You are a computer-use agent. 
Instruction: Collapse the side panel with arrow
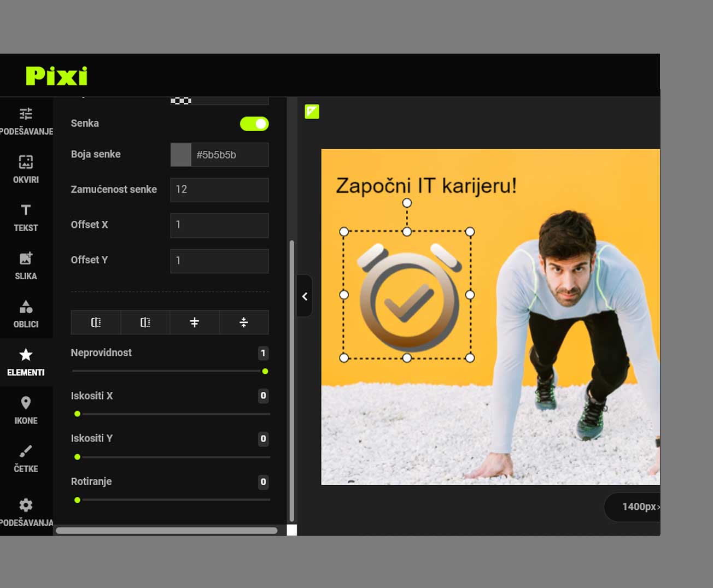click(305, 296)
